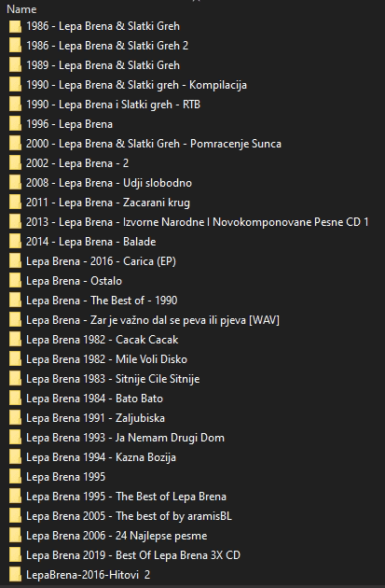Viewport: 385px width, 588px height.
Task: Select folder icon beside Lepa Brena 1995
Action: click(x=15, y=477)
